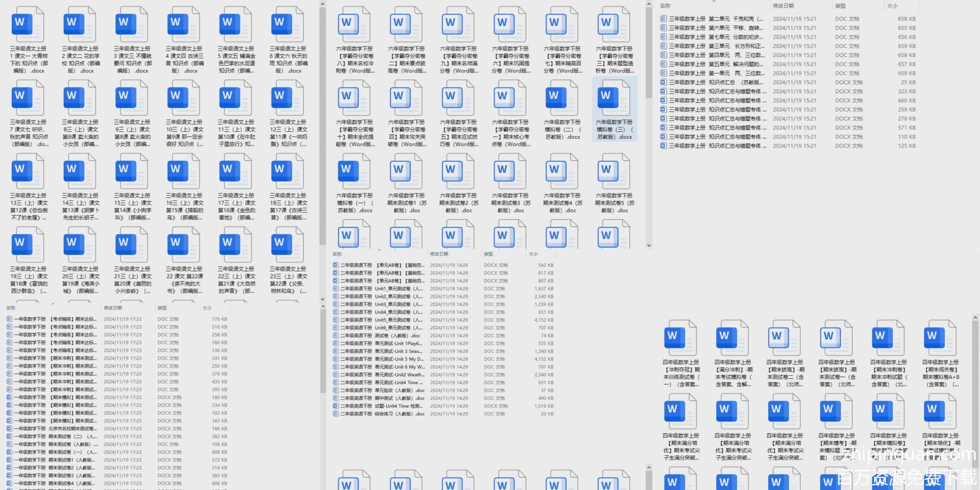Sort 三年级数学上册 list by 修改日期 column
The height and width of the screenshot is (490, 980).
pyautogui.click(x=783, y=6)
